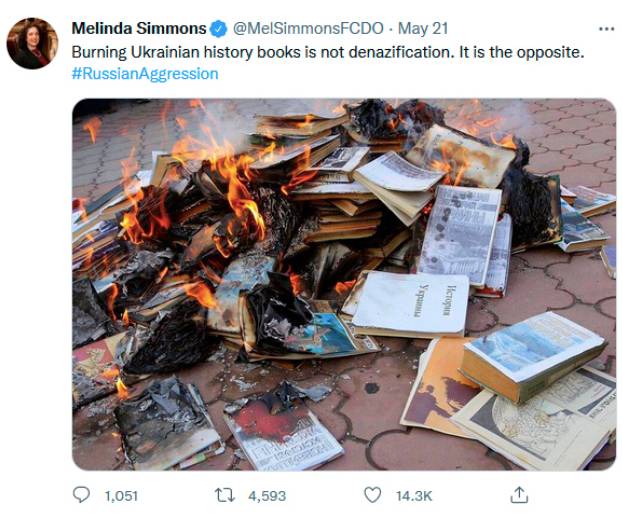Viewport: 622px width, 515px height.
Task: Open the May 21 tweet timestamp
Action: click(423, 29)
